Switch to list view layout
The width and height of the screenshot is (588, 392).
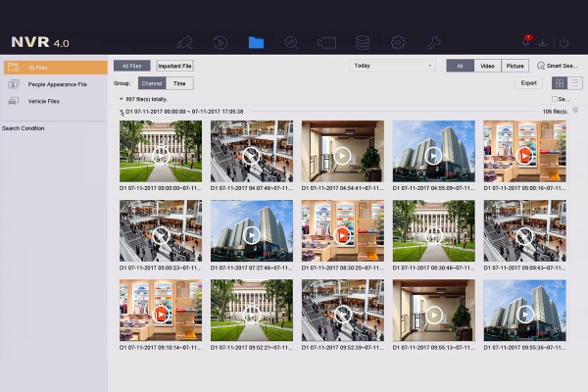(575, 83)
